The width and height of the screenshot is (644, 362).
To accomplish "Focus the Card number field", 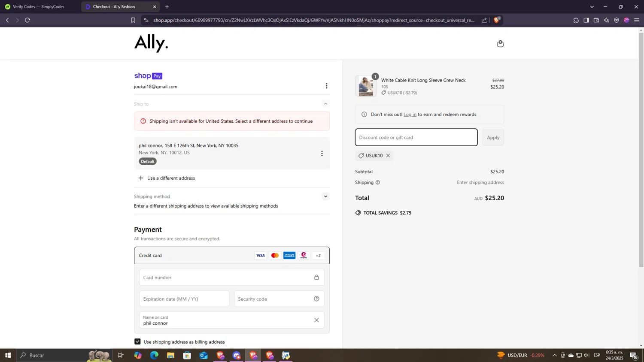I will pos(232,278).
